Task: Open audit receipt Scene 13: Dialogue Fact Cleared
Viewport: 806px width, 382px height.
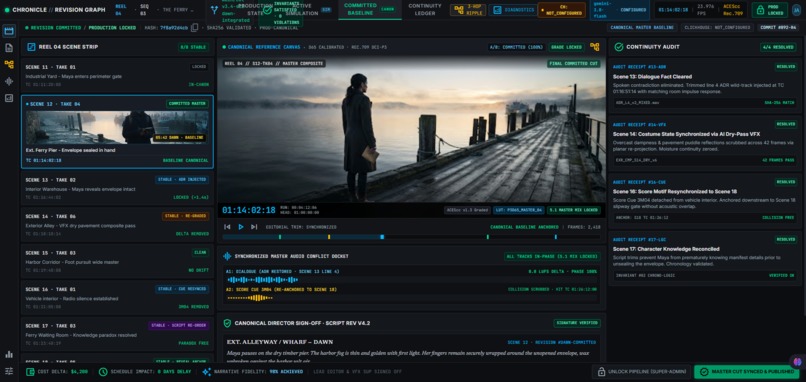Action: pos(705,85)
